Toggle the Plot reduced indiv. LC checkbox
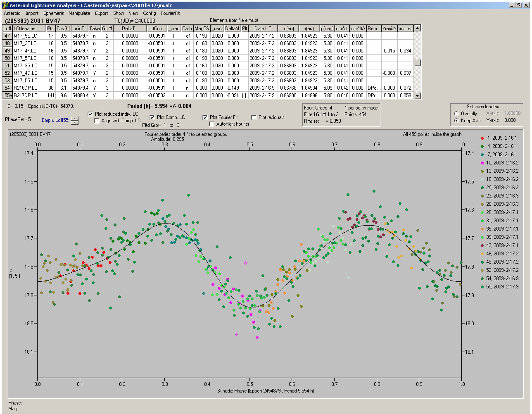 (x=90, y=114)
